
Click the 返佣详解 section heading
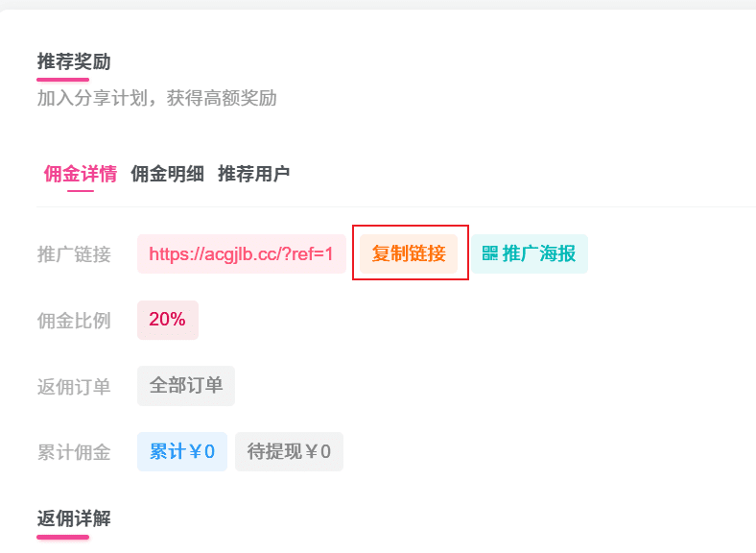(x=74, y=518)
